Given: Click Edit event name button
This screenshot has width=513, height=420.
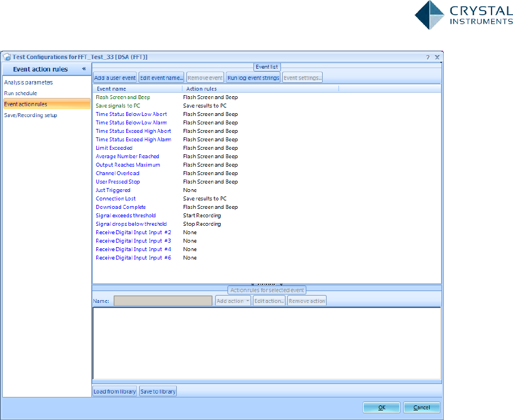Looking at the screenshot, I should 161,78.
